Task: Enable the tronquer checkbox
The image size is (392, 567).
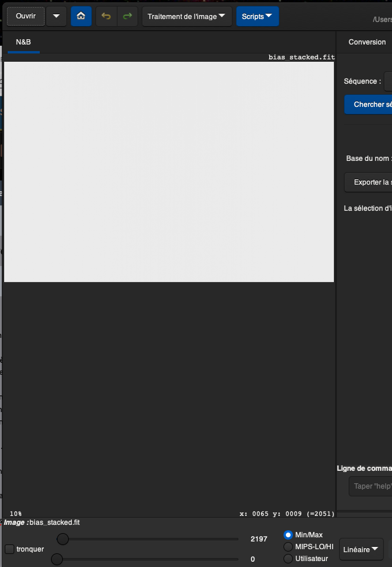Action: (9, 549)
